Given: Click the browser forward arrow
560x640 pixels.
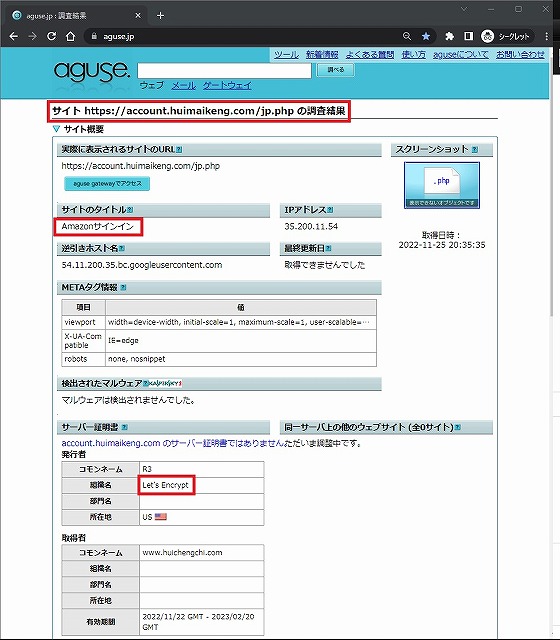Looking at the screenshot, I should click(32, 36).
